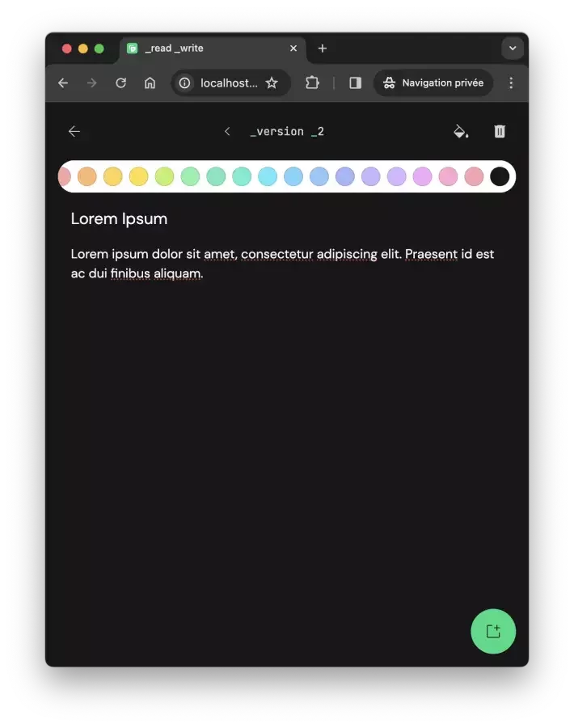Open the browser home page icon
The image size is (574, 728).
click(150, 83)
